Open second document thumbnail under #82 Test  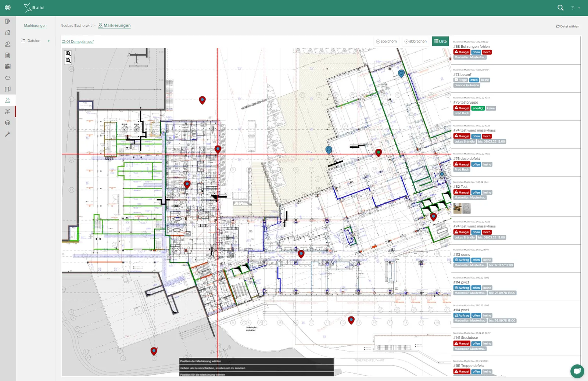click(466, 208)
